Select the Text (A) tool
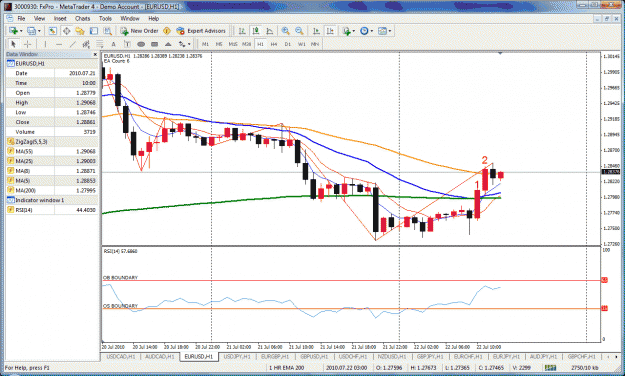Screen dimensions: 625x376 point(114,44)
